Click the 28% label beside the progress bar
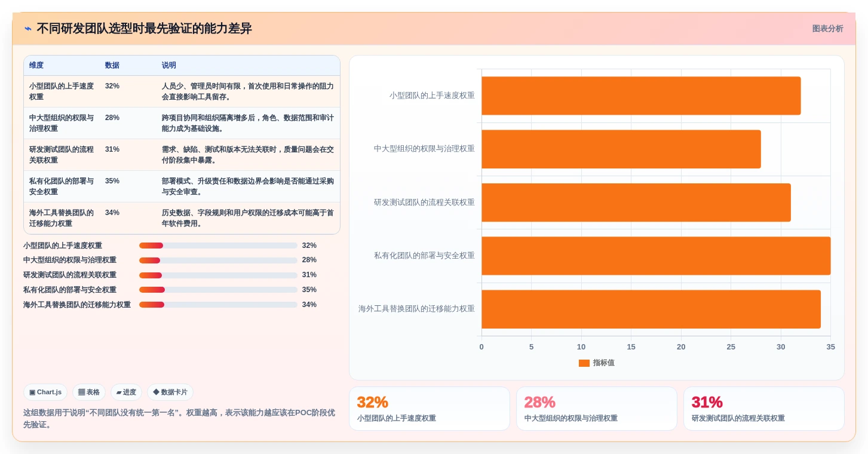 coord(309,260)
